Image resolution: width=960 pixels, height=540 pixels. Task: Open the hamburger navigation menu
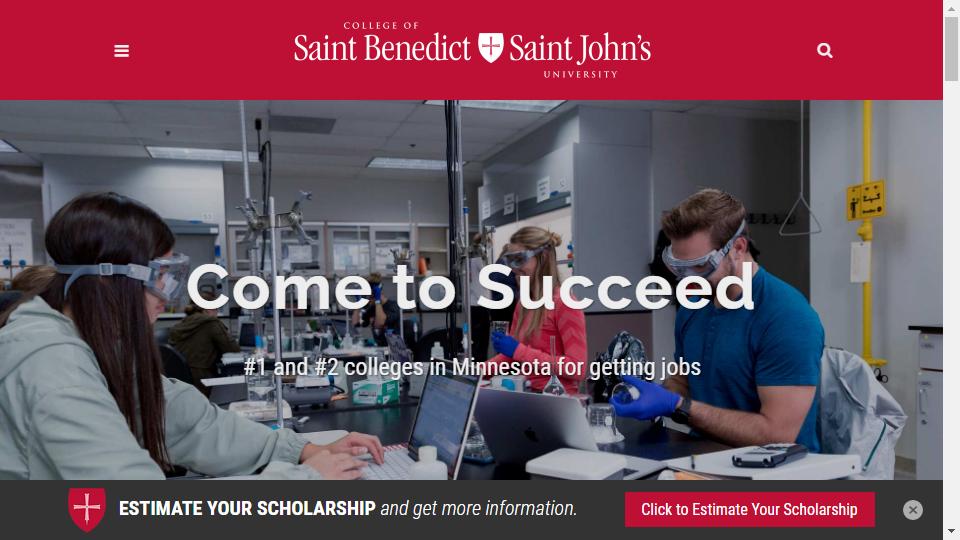[x=122, y=51]
